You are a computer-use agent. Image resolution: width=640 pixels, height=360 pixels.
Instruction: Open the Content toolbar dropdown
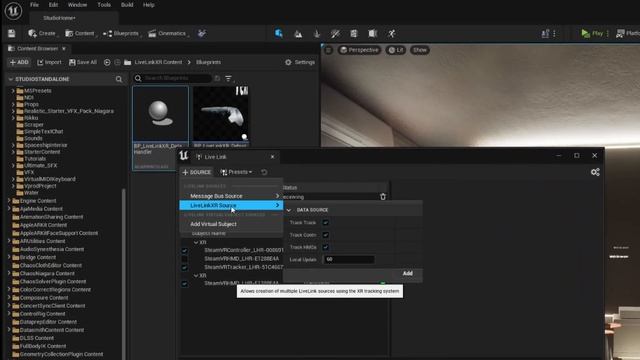tap(80, 33)
